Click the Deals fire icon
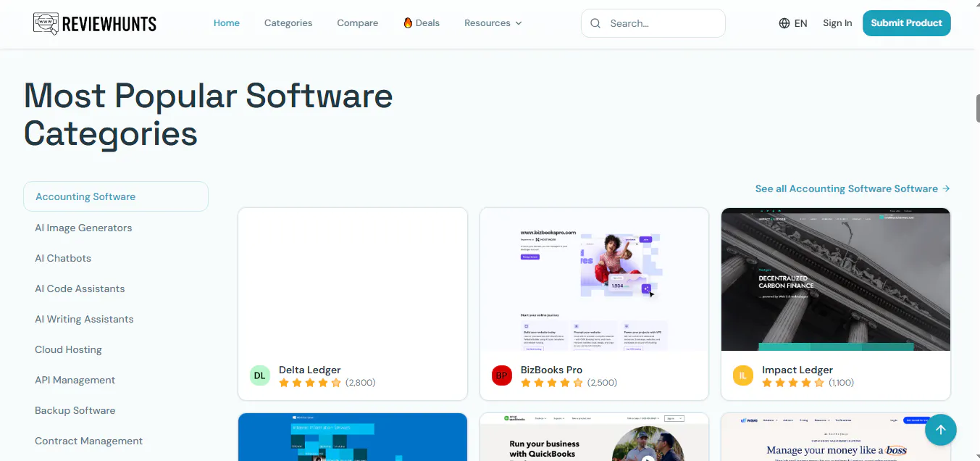This screenshot has height=461, width=980. [x=408, y=22]
